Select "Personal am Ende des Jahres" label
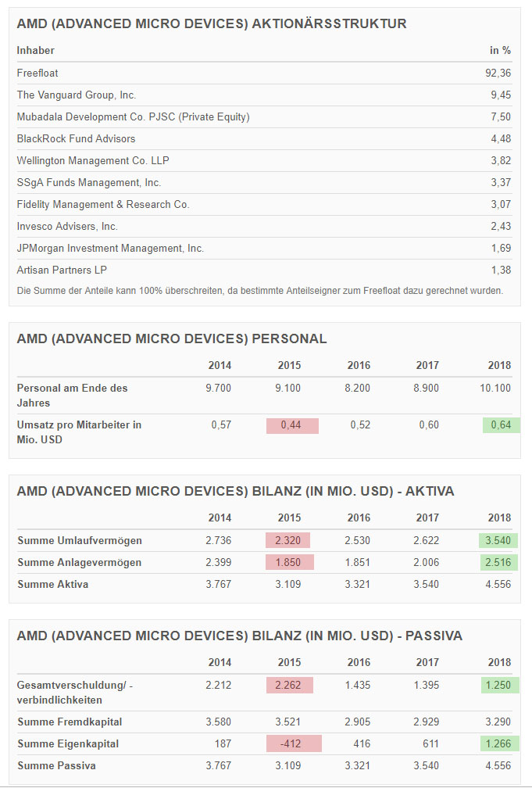532x788 pixels. pyautogui.click(x=72, y=394)
